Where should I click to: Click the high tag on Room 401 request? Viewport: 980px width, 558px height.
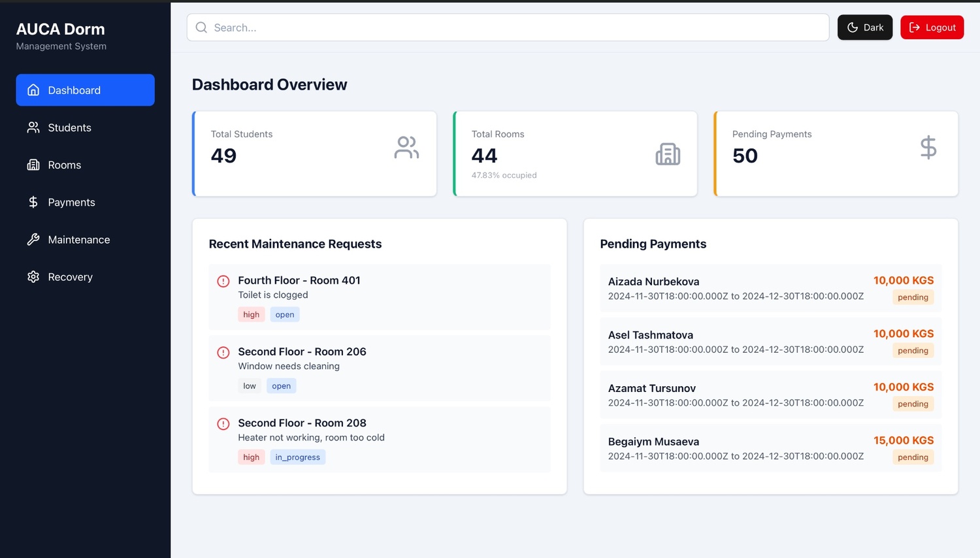point(252,314)
